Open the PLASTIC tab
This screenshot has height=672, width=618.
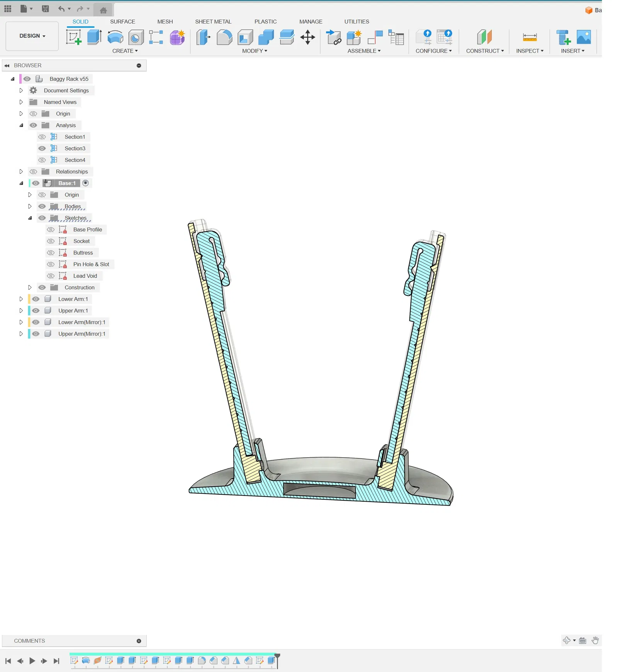(x=265, y=22)
